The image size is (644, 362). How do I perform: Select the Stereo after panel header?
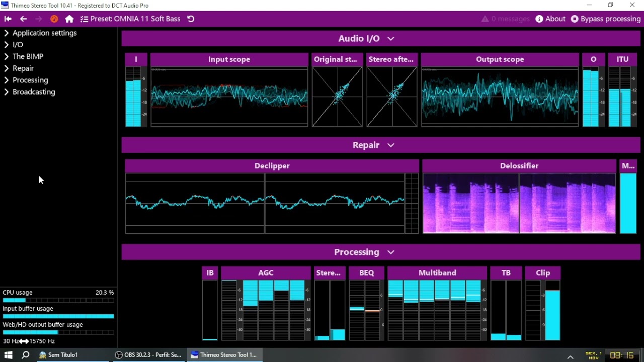391,59
